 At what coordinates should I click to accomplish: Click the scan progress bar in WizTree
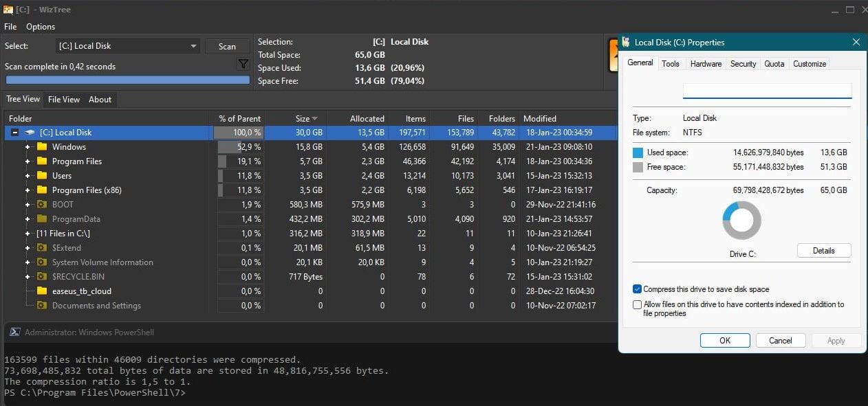click(127, 80)
